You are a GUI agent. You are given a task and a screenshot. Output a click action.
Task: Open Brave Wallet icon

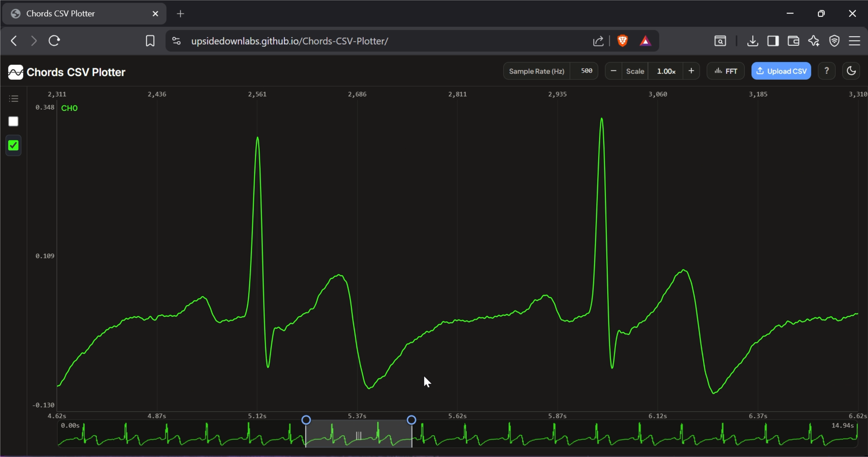pyautogui.click(x=794, y=41)
